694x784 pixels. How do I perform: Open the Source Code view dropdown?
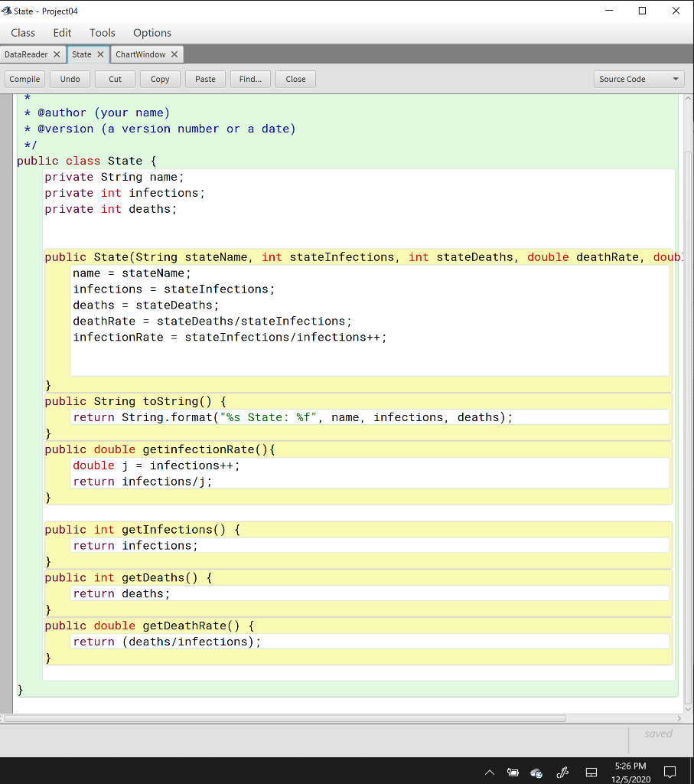pyautogui.click(x=639, y=78)
